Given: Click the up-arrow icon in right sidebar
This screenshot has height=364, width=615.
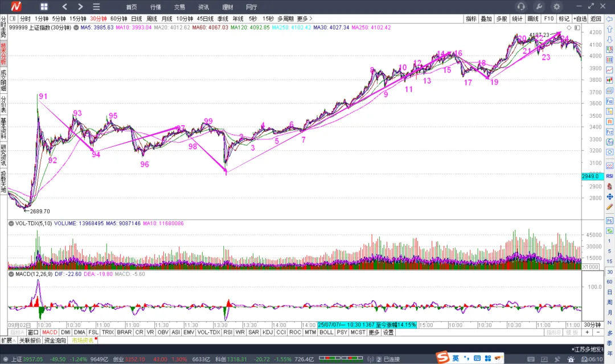Looking at the screenshot, I should coord(609,29).
